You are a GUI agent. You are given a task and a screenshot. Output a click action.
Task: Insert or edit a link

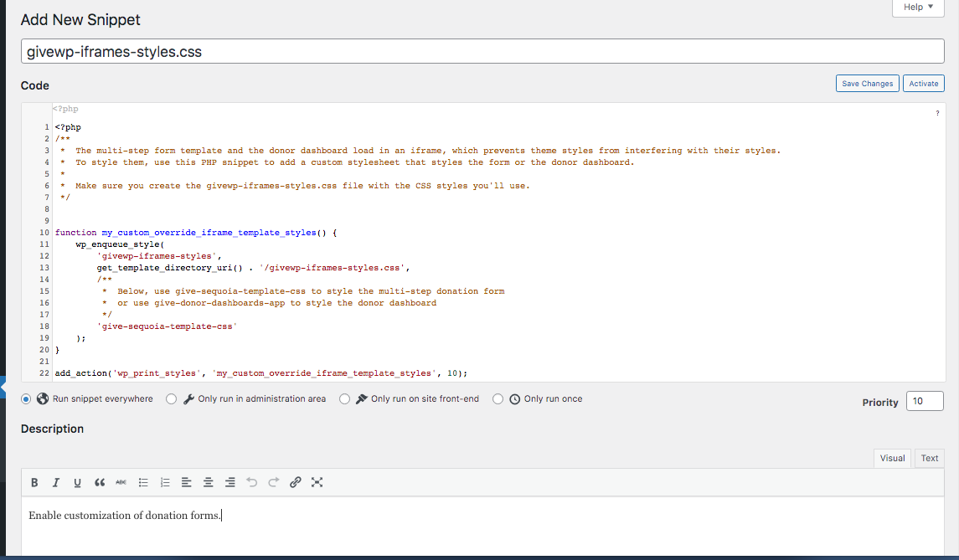click(296, 482)
